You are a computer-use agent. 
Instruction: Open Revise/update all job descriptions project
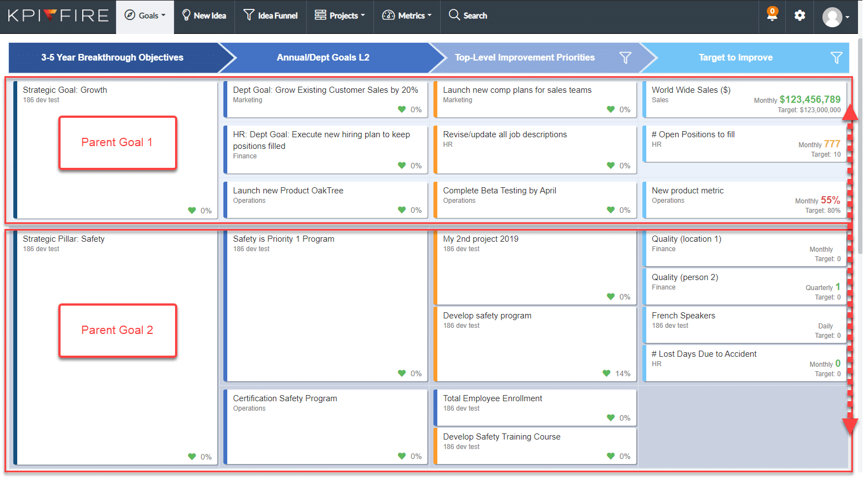click(x=535, y=149)
